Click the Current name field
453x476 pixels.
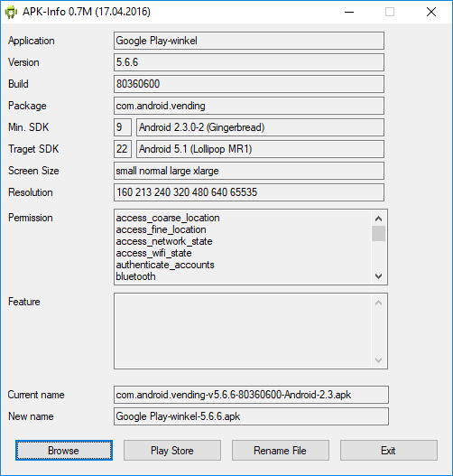coord(251,395)
